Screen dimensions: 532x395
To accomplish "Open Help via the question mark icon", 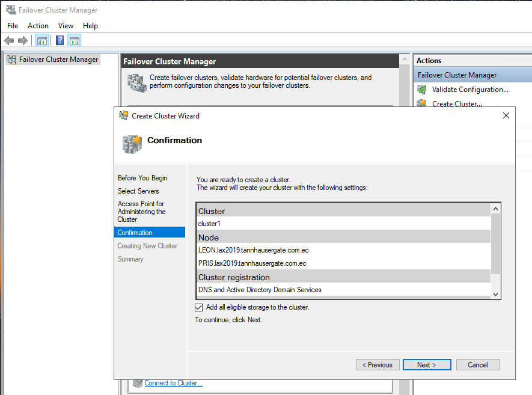I will (60, 41).
